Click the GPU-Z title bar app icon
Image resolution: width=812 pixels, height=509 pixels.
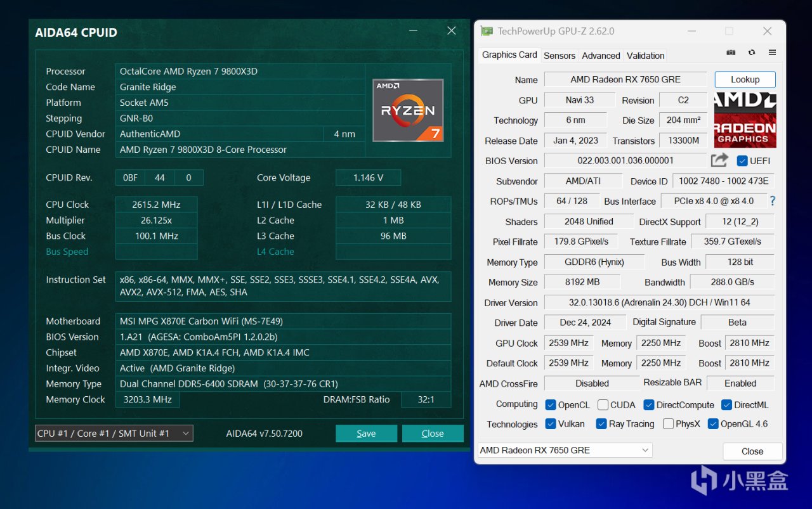click(487, 31)
